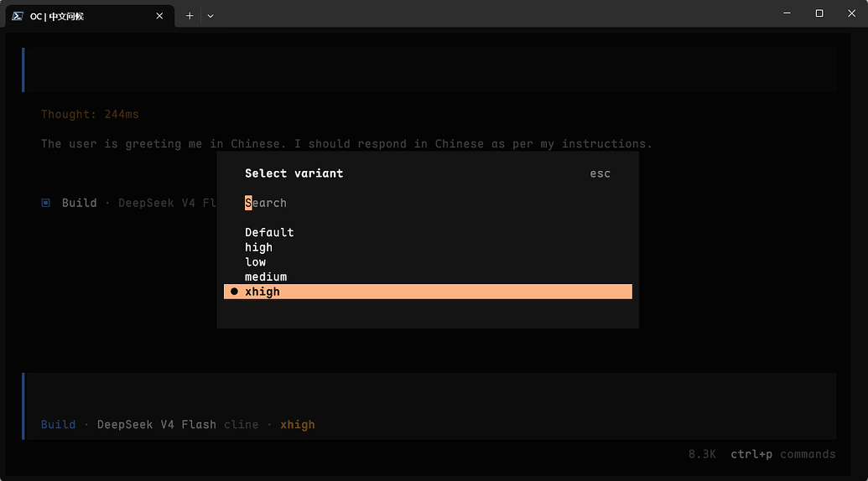
Task: Click the xhigh variant label in prompt footer
Action: (x=297, y=425)
